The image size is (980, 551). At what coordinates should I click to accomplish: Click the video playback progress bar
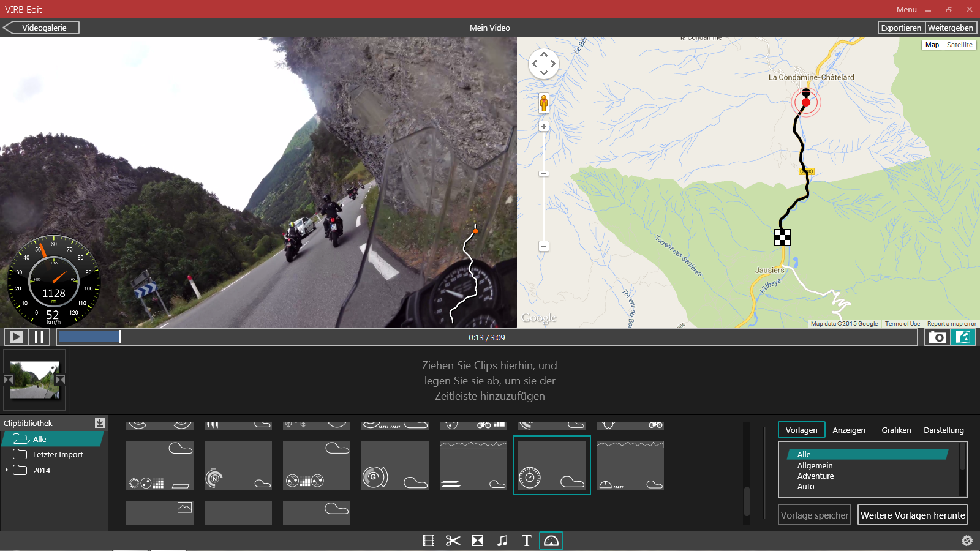point(487,337)
